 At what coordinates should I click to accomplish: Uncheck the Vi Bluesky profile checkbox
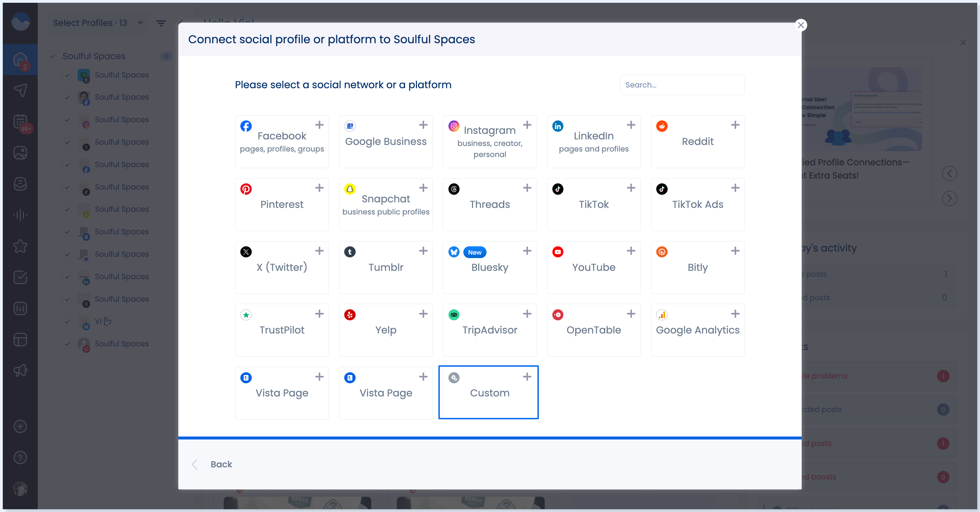67,321
